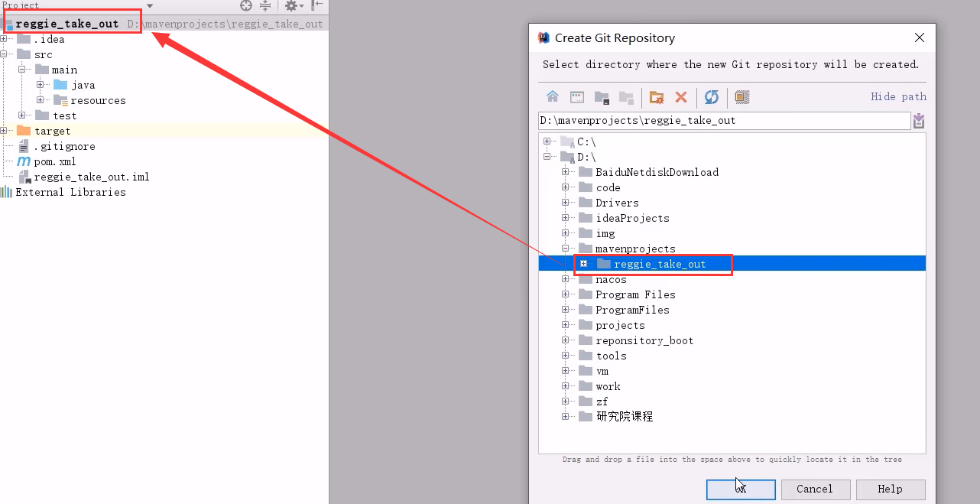Click the Home directory icon in dialog toolbar

click(552, 97)
